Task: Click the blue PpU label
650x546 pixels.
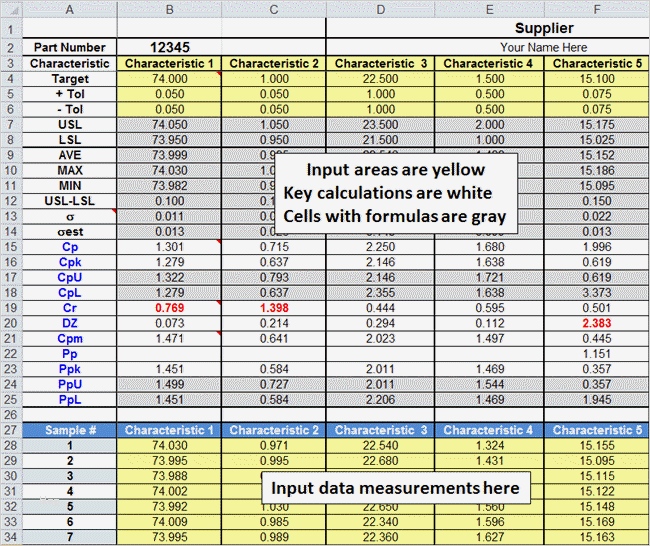Action: [x=70, y=384]
